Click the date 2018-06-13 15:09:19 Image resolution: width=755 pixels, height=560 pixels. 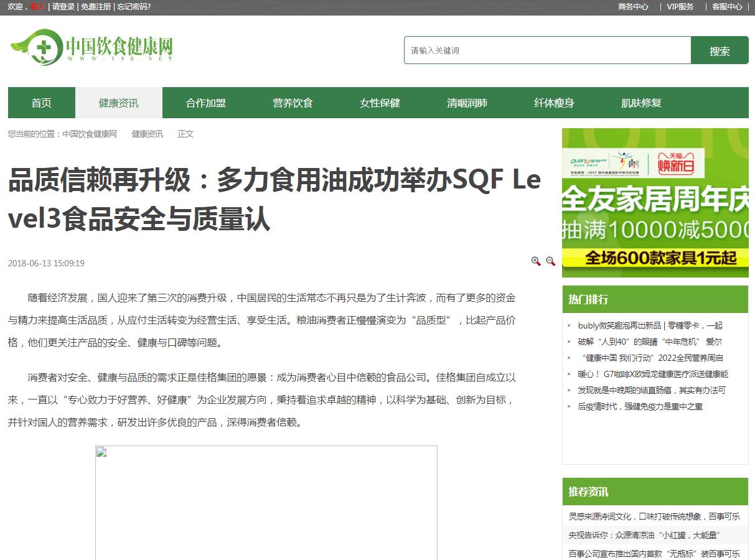point(46,263)
